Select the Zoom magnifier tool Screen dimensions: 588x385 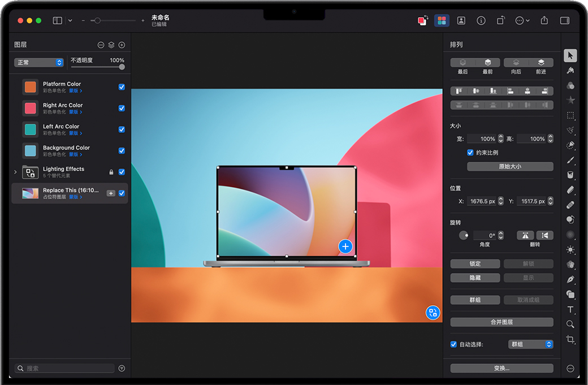coord(570,324)
